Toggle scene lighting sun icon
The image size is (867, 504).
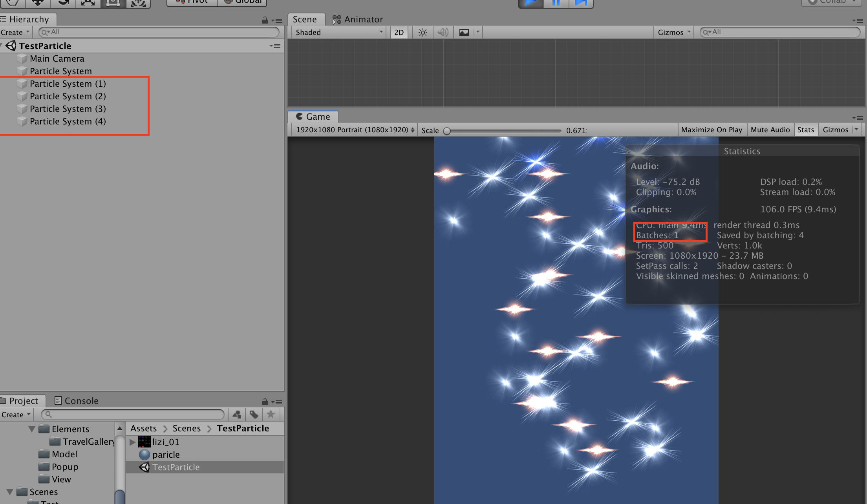pos(423,32)
